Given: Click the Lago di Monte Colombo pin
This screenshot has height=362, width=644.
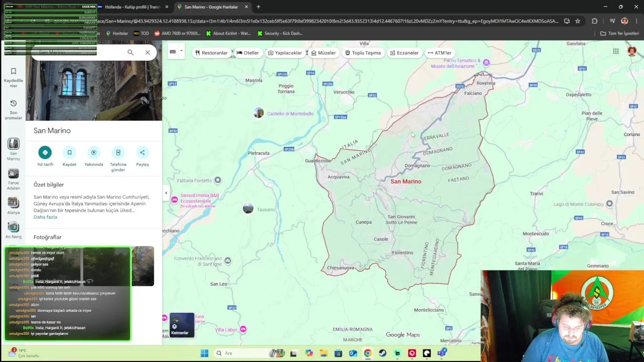Looking at the screenshot, I should [610, 204].
